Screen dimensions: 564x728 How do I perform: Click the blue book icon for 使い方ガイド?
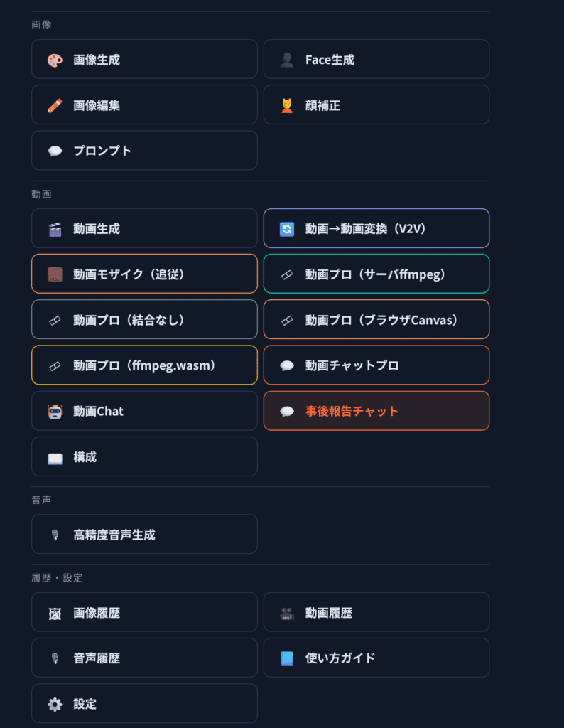pyautogui.click(x=287, y=658)
